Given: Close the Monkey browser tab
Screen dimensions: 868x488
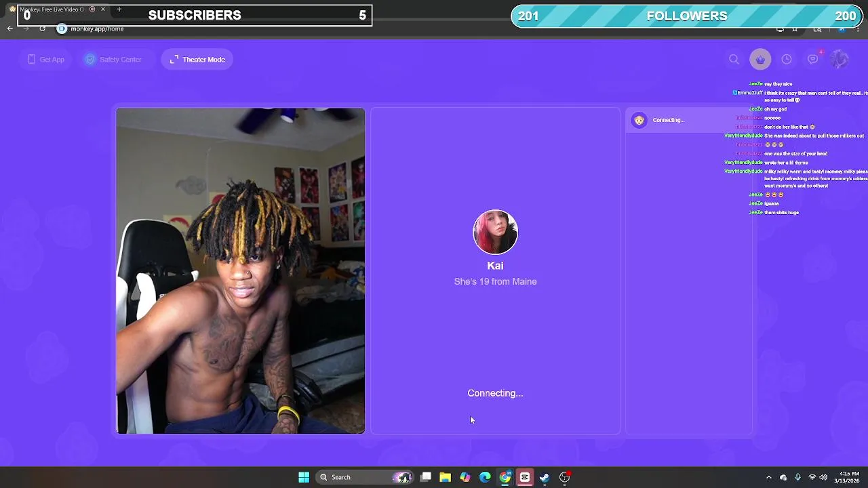Looking at the screenshot, I should point(103,9).
